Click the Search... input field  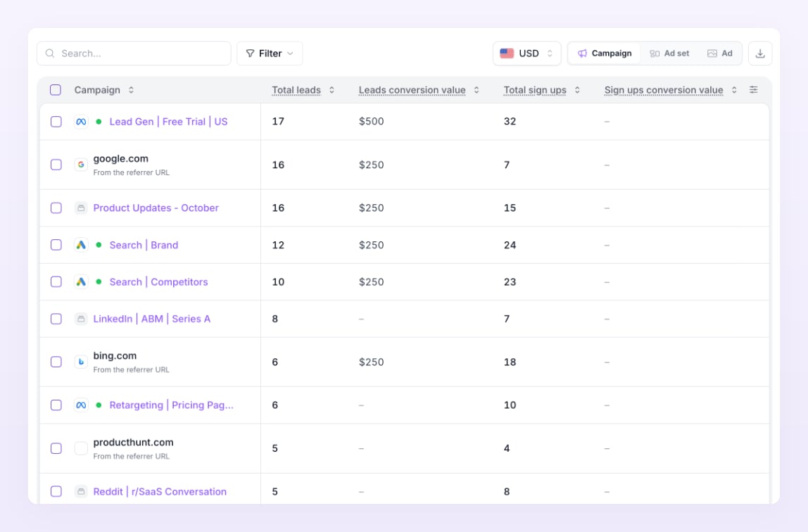(134, 53)
